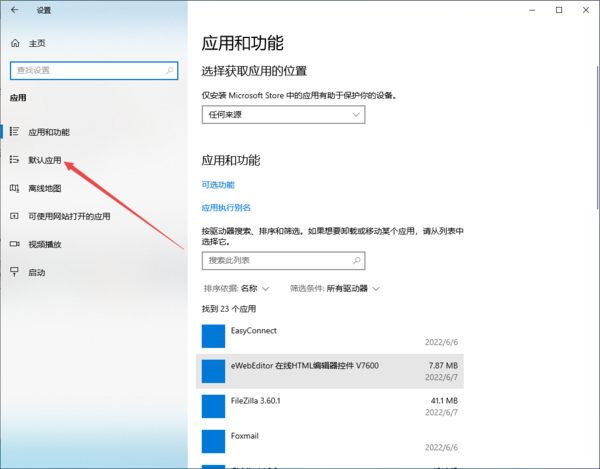Expand the 筛选条件: 所有驱动器 filter dropdown

coord(335,289)
